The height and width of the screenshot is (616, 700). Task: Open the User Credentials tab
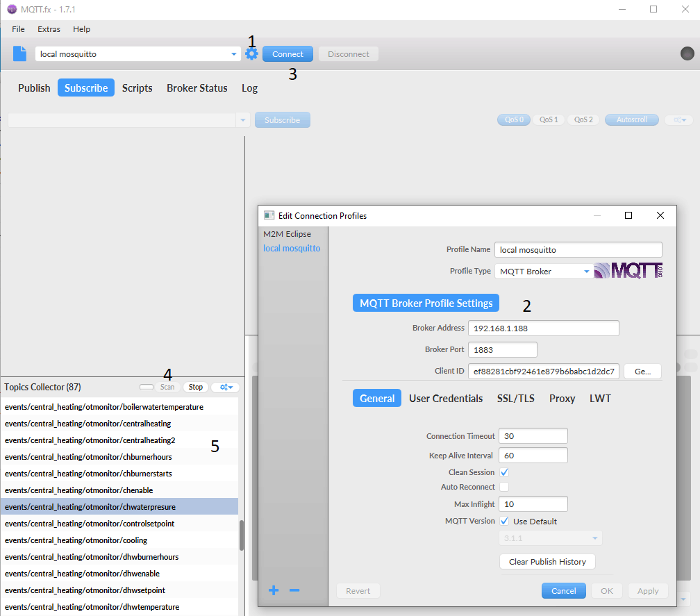446,398
